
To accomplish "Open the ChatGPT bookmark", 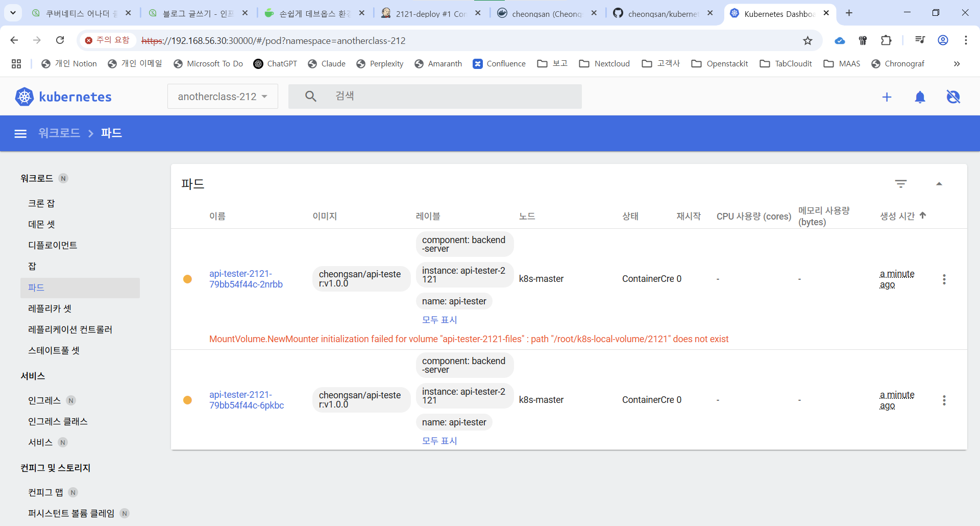I will [275, 64].
